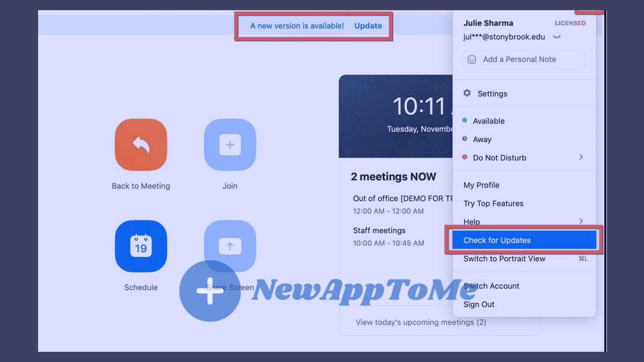Click the Schedule calendar icon
The image size is (644, 362).
141,246
